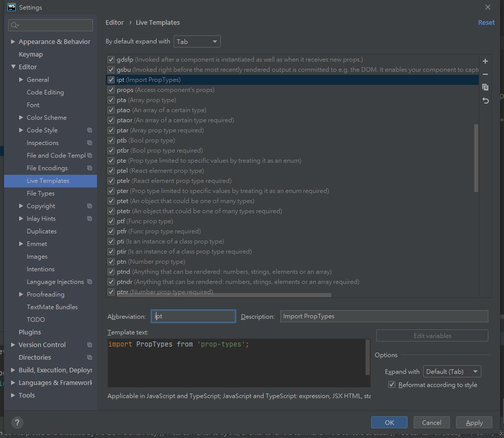504x438 pixels.
Task: Open the help question mark button
Action: pyautogui.click(x=17, y=423)
